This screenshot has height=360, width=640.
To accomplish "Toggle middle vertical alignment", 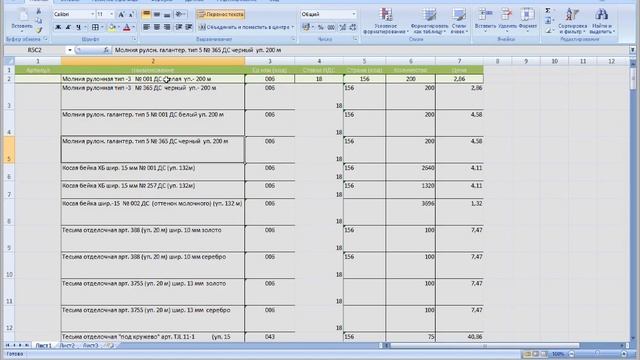I will coord(157,15).
